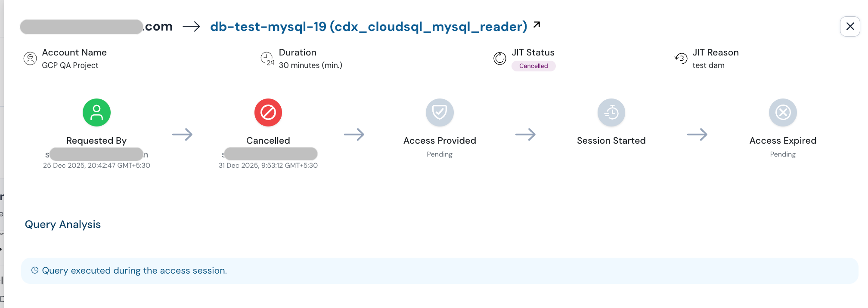Click the Requested By timestamp 25 Dec 2025
The height and width of the screenshot is (308, 868).
[96, 166]
